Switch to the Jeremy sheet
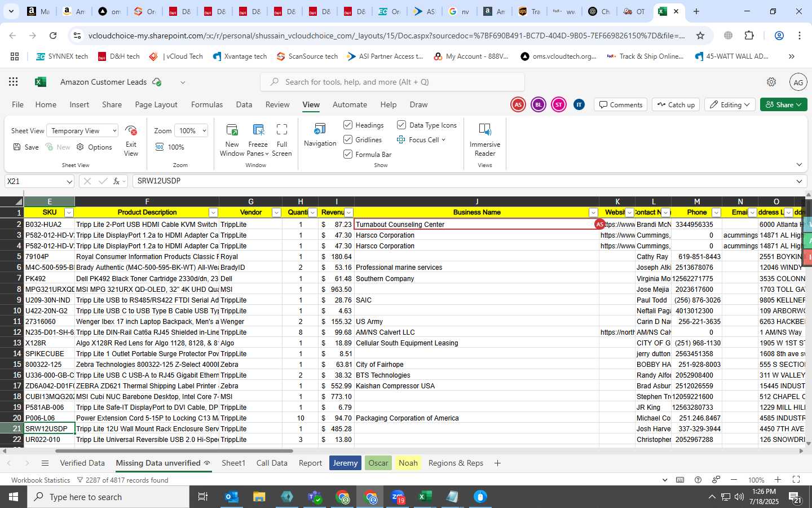 click(x=345, y=463)
